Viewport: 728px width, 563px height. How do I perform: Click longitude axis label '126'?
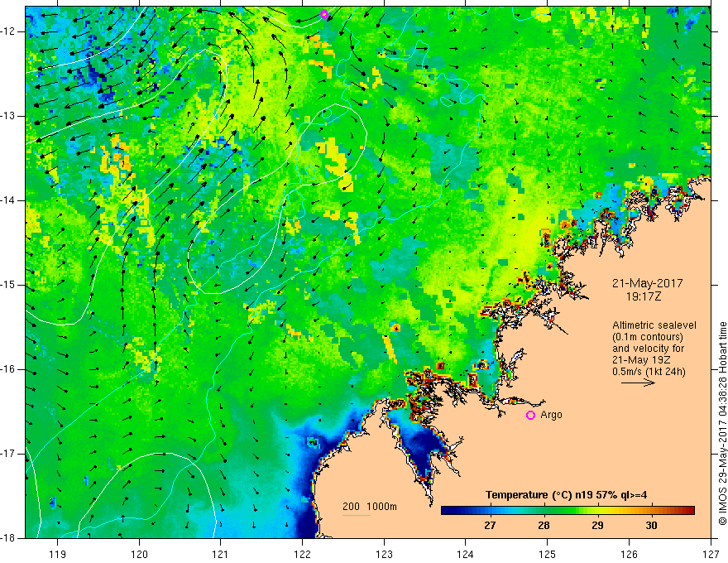(629, 554)
